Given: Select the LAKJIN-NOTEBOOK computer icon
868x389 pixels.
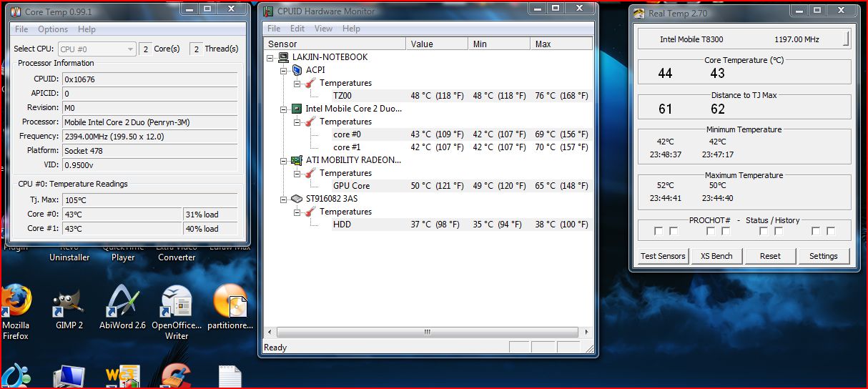Looking at the screenshot, I should coord(283,57).
